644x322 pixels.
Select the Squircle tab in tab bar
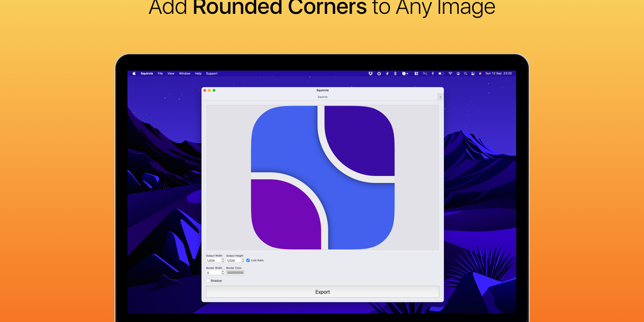click(x=323, y=97)
